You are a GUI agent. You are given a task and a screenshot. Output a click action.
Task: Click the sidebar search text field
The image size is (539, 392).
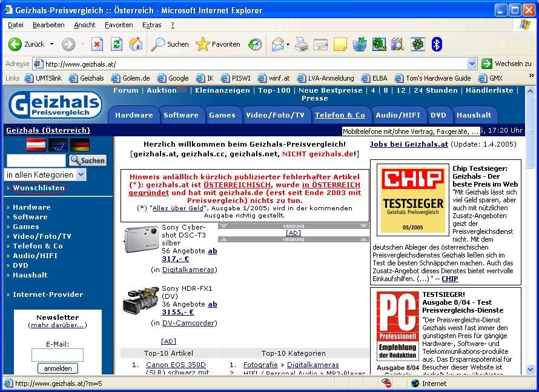[36, 160]
